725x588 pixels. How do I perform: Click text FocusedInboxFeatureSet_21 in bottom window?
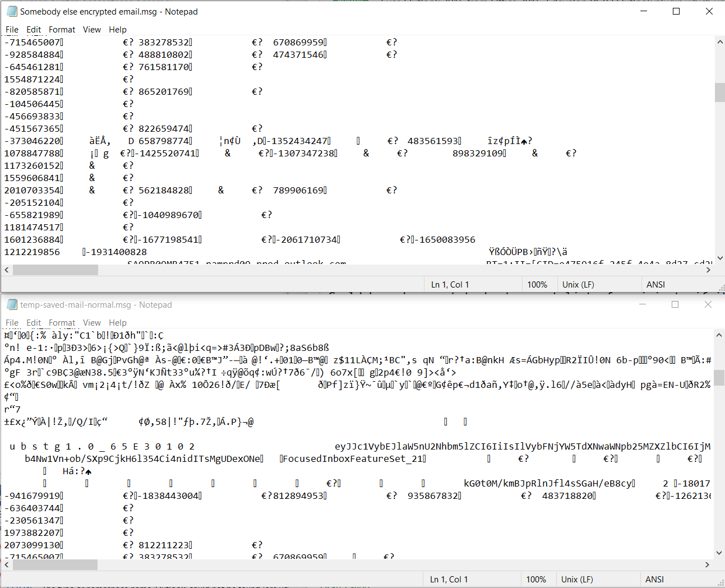click(x=353, y=459)
